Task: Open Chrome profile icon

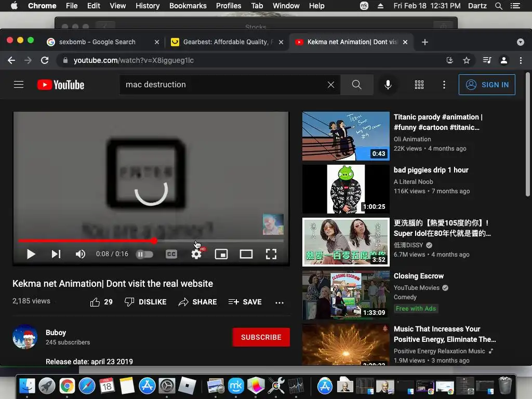Action: 504,60
